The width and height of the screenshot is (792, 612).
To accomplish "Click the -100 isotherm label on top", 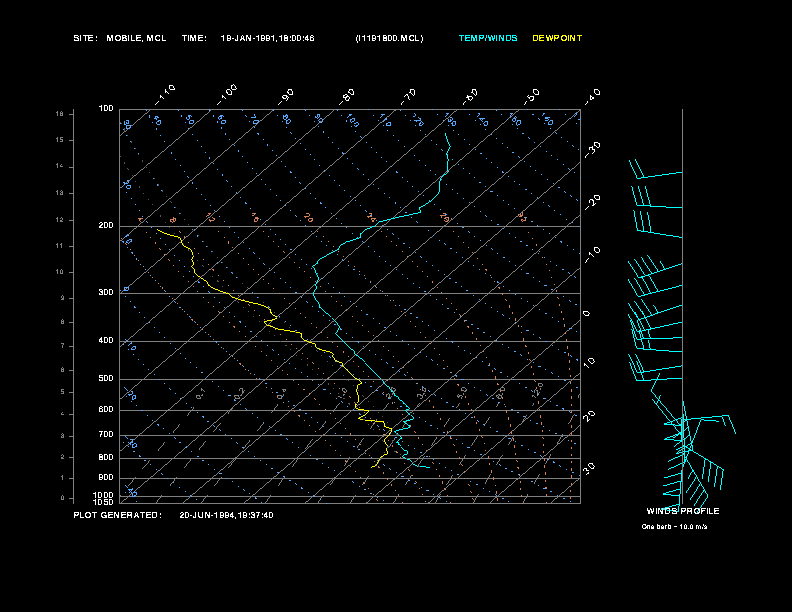I will point(227,95).
